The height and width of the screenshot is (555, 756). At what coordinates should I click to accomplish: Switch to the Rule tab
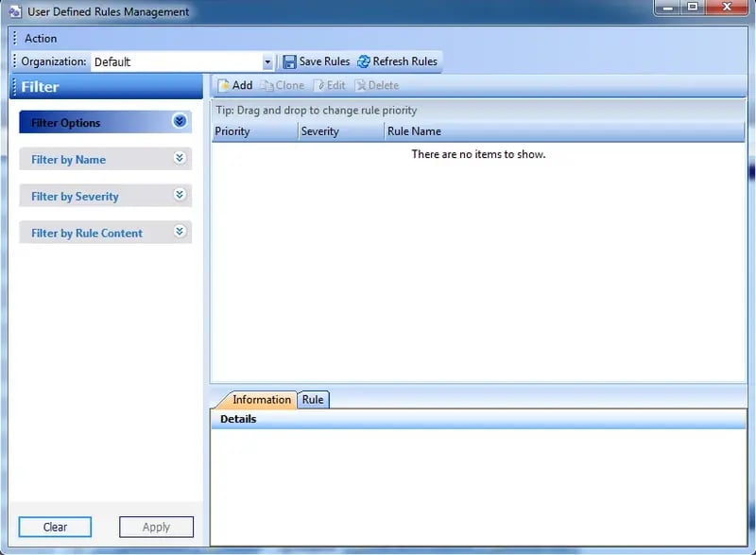(313, 400)
